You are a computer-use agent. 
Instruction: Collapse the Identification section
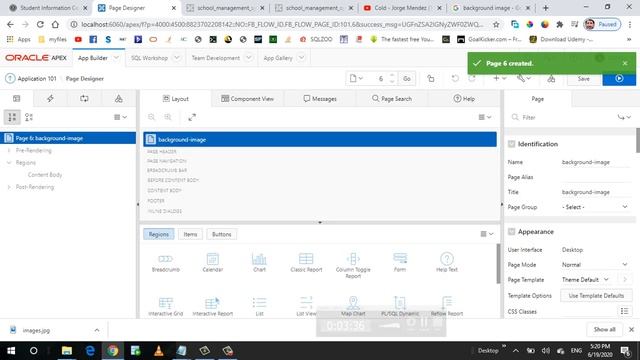point(511,144)
